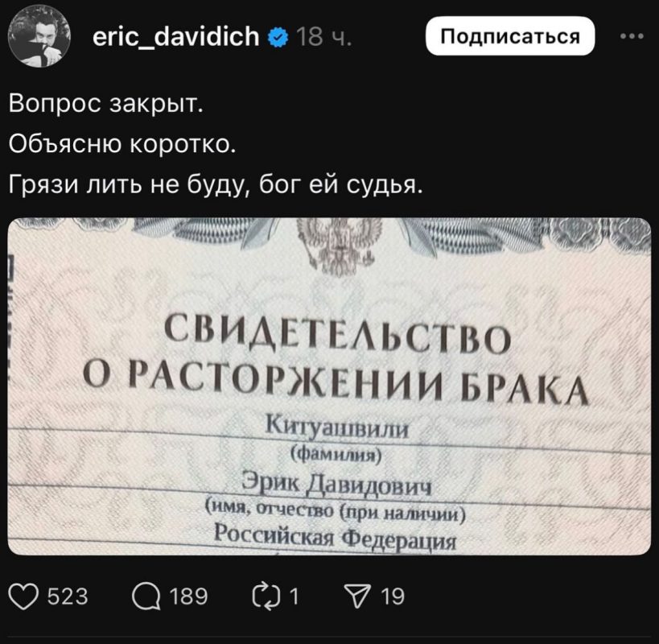Image resolution: width=659 pixels, height=644 pixels.
Task: Click the blue verified badge
Action: [x=278, y=36]
